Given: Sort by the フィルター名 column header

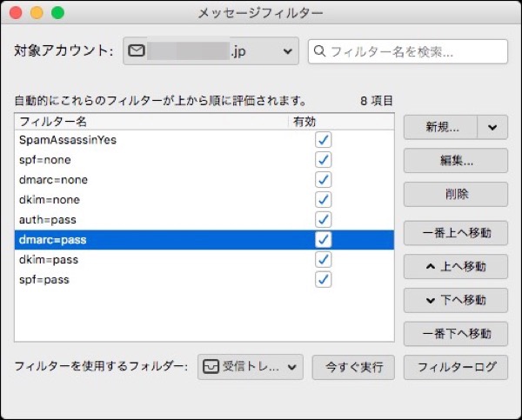Looking at the screenshot, I should pos(148,122).
